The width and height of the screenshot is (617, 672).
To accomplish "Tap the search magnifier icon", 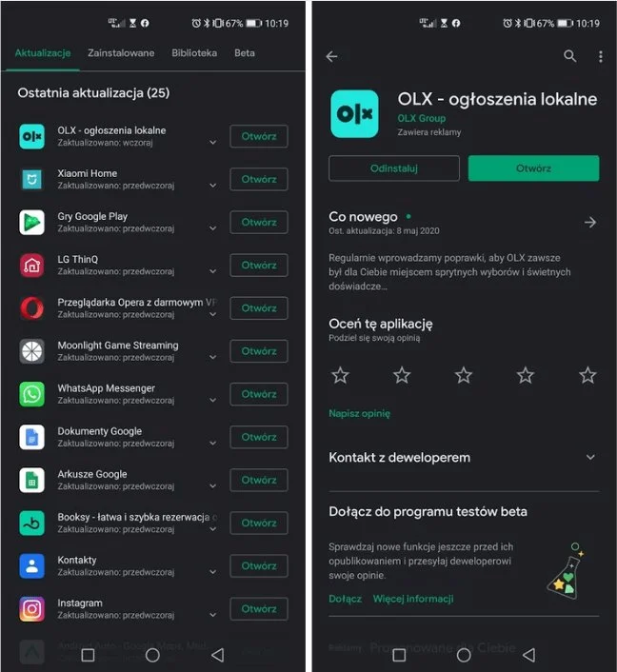I will [569, 57].
